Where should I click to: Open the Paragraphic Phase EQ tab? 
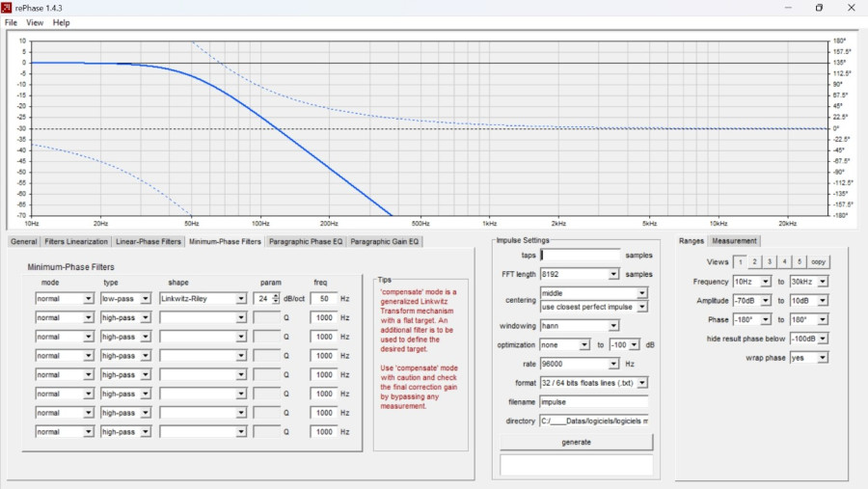[x=306, y=241]
